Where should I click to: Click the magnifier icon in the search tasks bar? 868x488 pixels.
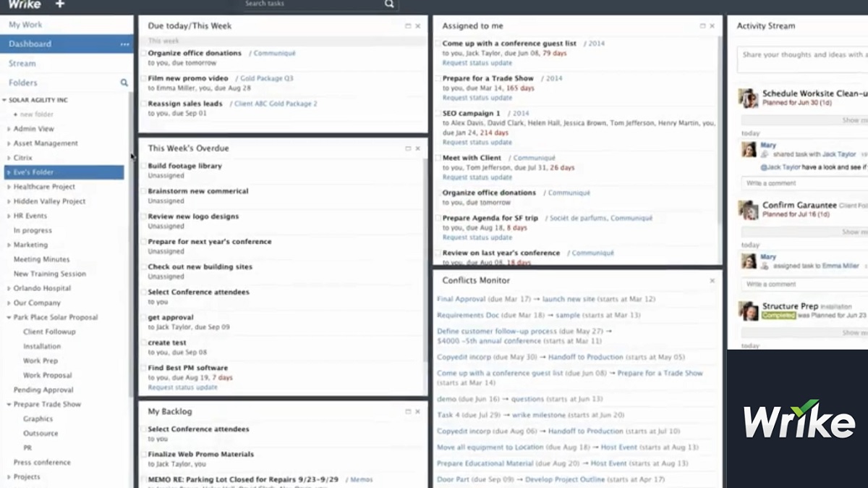click(x=389, y=4)
